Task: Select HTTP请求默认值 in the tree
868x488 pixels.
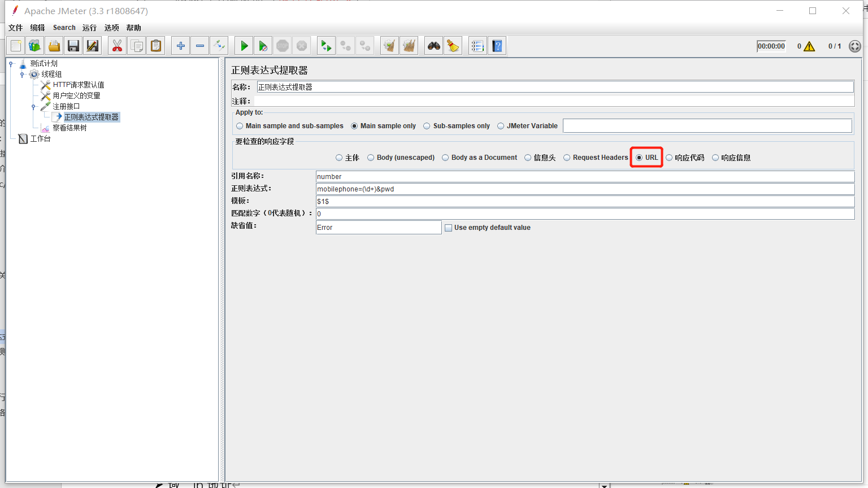Action: pyautogui.click(x=78, y=85)
